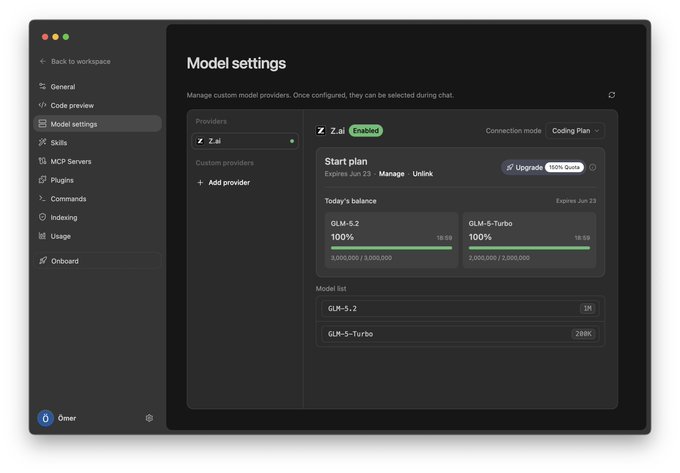
Task: Click the Onboard button
Action: [x=97, y=261]
